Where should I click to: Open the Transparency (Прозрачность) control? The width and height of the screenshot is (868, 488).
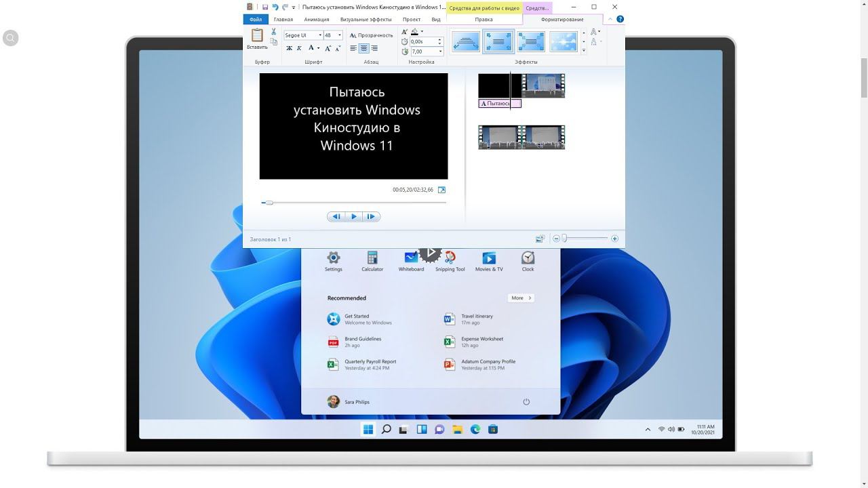click(371, 35)
